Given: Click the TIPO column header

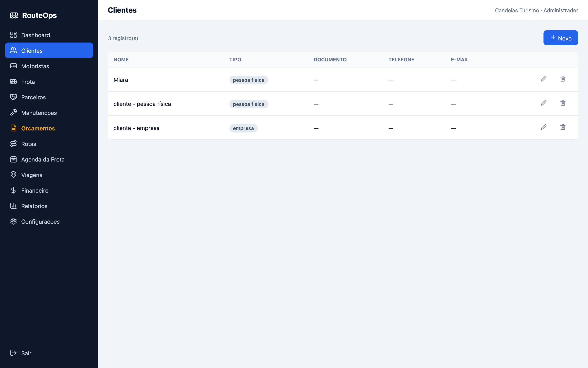Looking at the screenshot, I should tap(235, 60).
